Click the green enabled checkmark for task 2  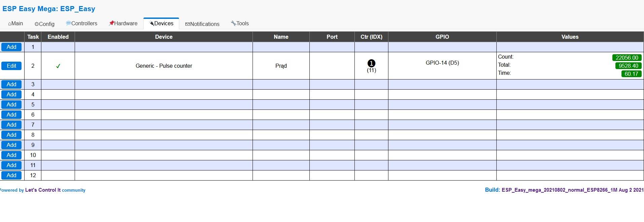click(58, 66)
